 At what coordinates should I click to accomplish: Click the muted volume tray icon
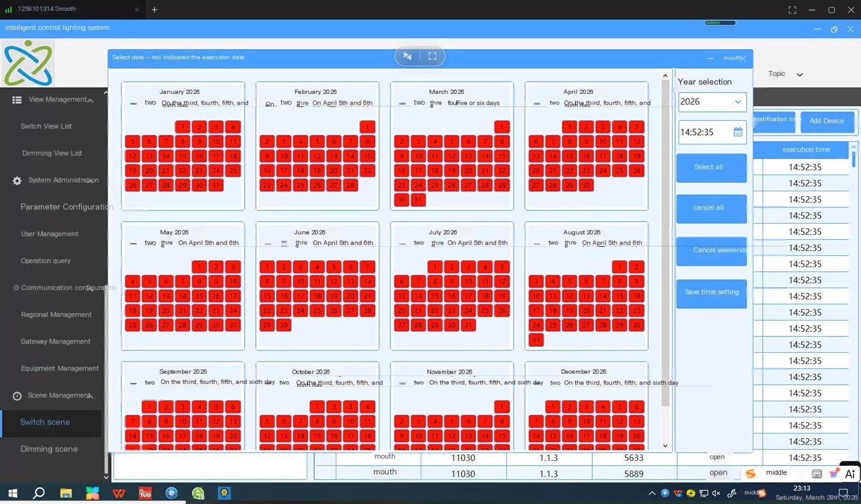716,493
